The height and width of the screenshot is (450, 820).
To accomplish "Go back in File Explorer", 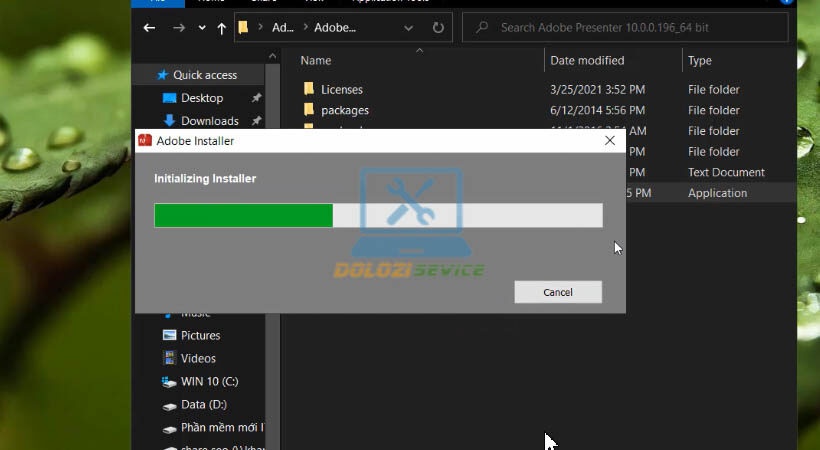I will point(150,28).
